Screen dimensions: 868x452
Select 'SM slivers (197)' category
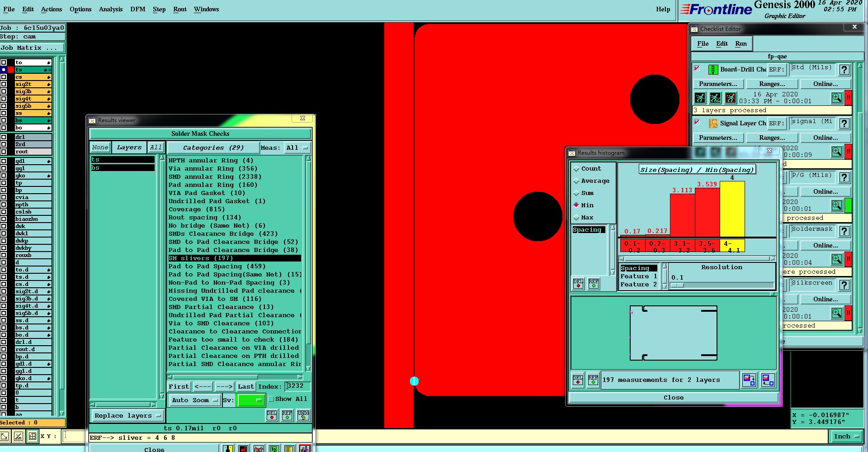pos(234,258)
